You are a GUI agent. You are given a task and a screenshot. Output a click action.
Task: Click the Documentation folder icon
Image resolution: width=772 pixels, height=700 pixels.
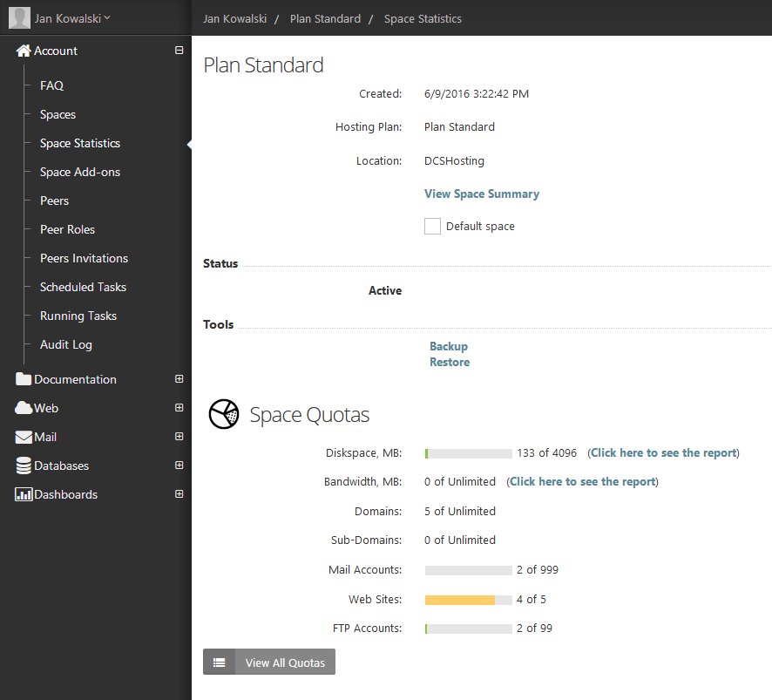point(24,379)
